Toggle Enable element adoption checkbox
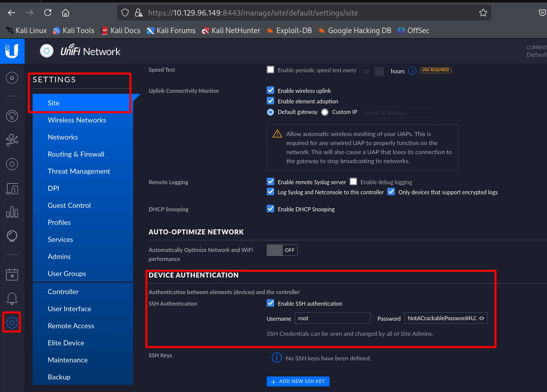The height and width of the screenshot is (392, 547). (x=270, y=101)
